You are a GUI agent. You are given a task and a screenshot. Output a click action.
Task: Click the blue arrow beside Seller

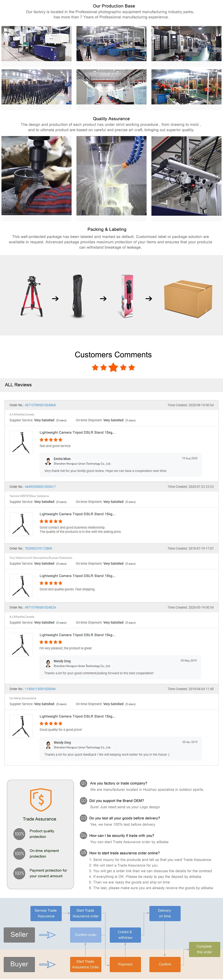[x=47, y=935]
